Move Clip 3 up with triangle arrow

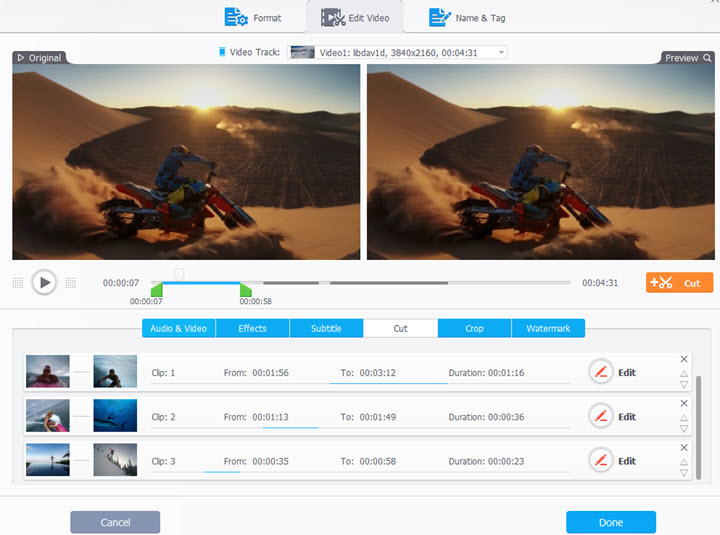pyautogui.click(x=684, y=462)
